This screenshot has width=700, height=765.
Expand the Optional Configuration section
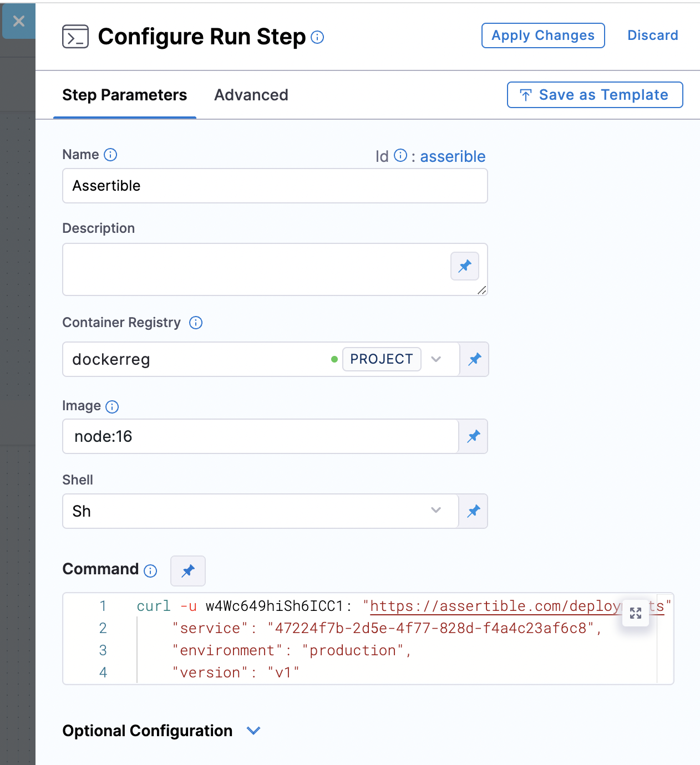click(x=253, y=731)
